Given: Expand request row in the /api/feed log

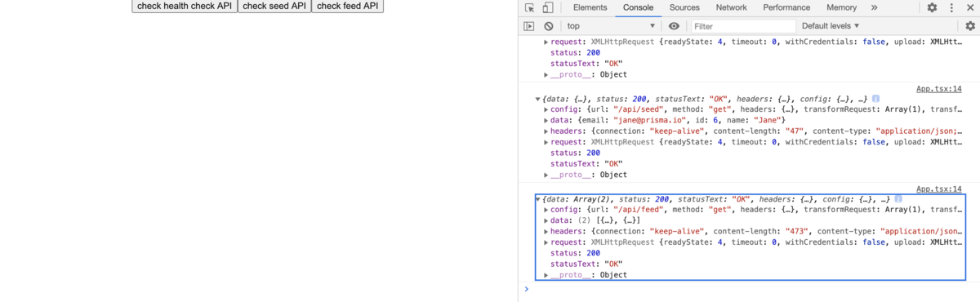Looking at the screenshot, I should coord(546,242).
